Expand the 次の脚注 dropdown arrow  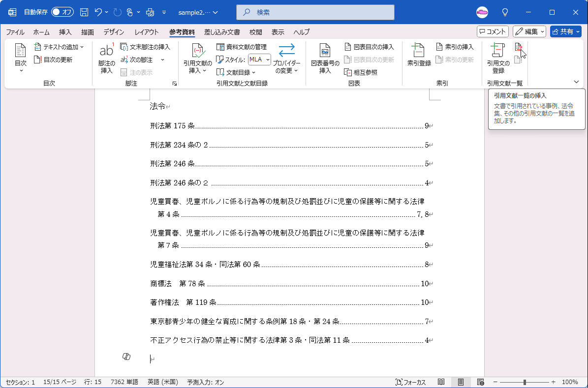tap(162, 60)
